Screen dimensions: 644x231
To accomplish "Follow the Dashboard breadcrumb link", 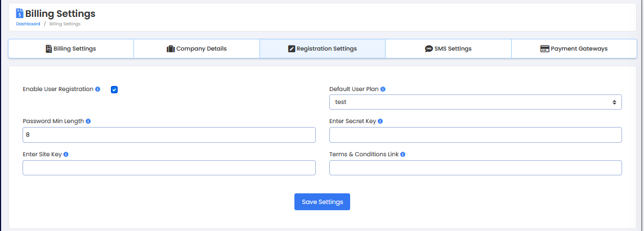I will [x=28, y=24].
